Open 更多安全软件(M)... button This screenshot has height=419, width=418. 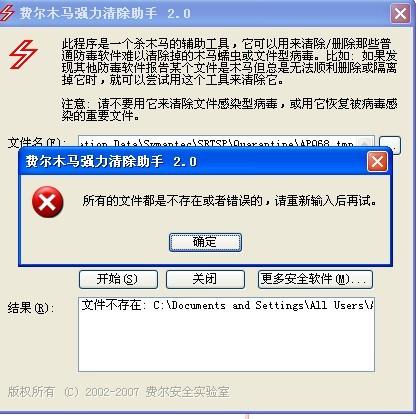click(315, 279)
